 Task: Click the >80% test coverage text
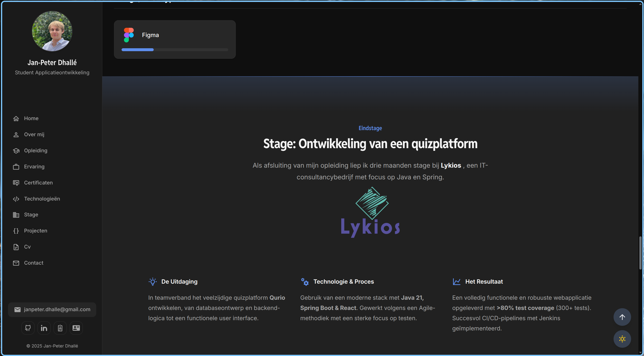tap(525, 308)
